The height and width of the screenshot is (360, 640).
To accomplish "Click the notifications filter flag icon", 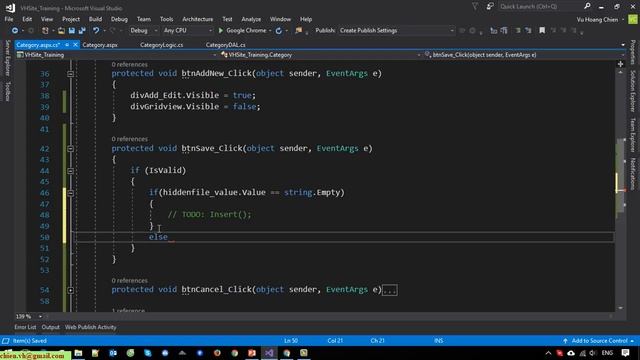I will point(475,6).
